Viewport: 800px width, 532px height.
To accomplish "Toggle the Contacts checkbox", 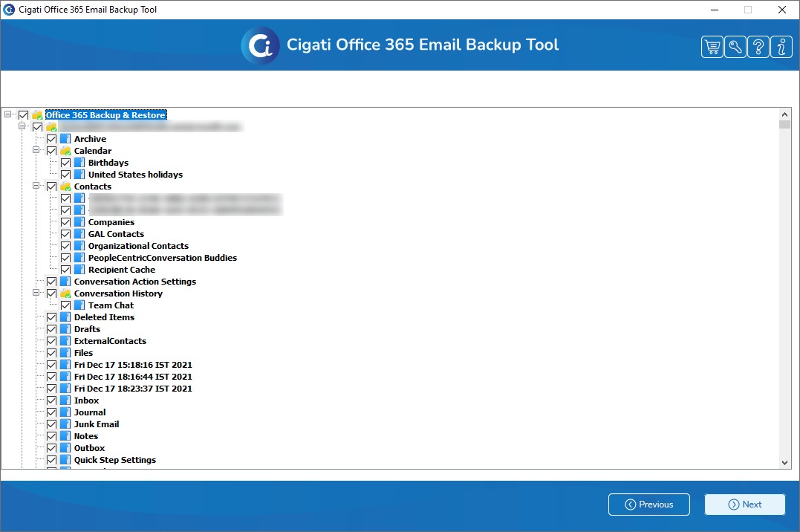I will tap(51, 186).
